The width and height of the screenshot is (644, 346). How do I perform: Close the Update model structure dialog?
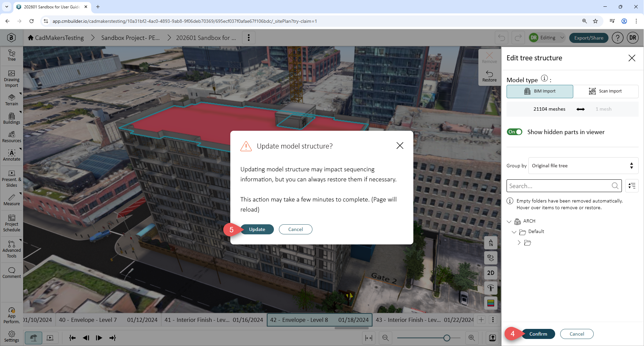[x=400, y=146]
